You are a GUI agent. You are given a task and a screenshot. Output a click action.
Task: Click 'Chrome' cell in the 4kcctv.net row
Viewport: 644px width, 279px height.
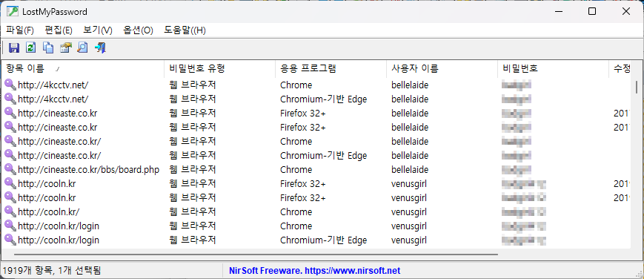pos(296,85)
